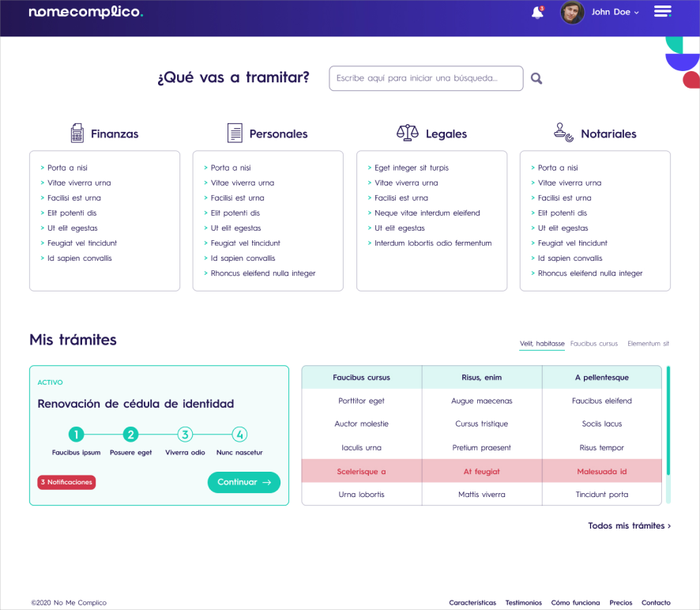Image resolution: width=700 pixels, height=610 pixels.
Task: Click the Notariales stamp icon
Action: (x=563, y=132)
